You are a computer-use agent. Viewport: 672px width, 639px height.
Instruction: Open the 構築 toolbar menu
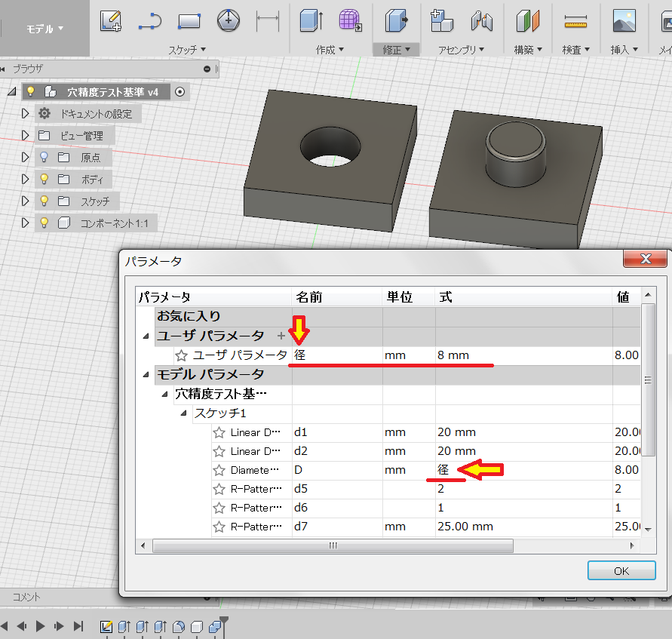[528, 50]
